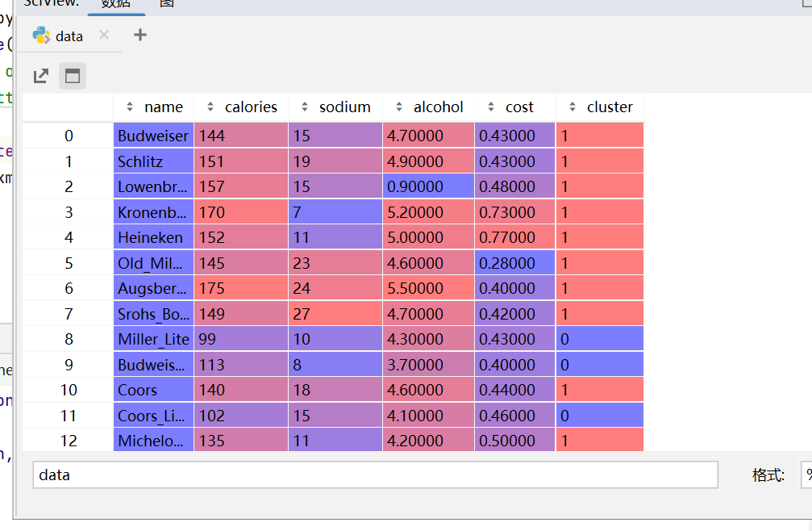812x531 pixels.
Task: Select cost value 0.73000
Action: (x=514, y=212)
